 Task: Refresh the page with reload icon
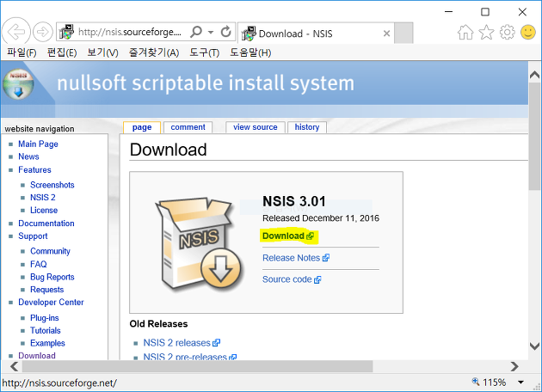(225, 32)
